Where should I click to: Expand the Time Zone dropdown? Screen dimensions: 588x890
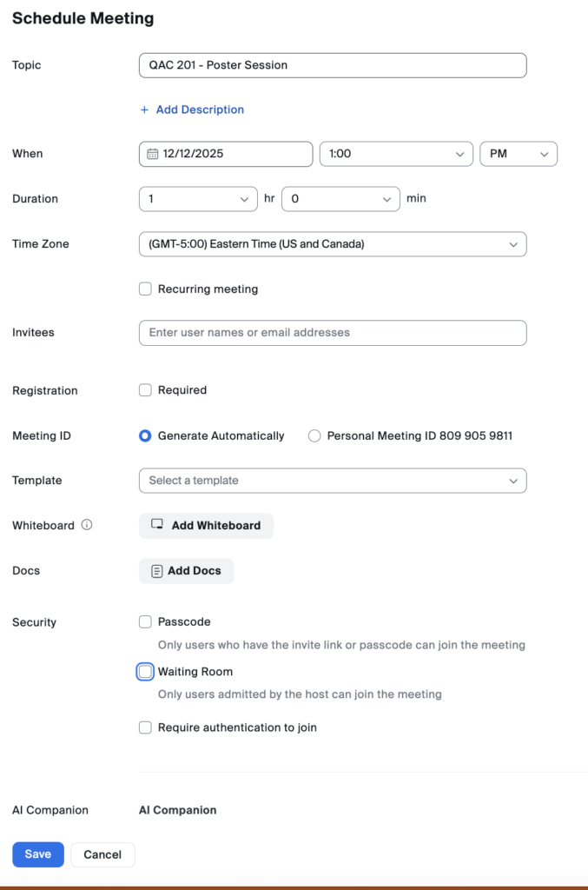click(x=333, y=244)
